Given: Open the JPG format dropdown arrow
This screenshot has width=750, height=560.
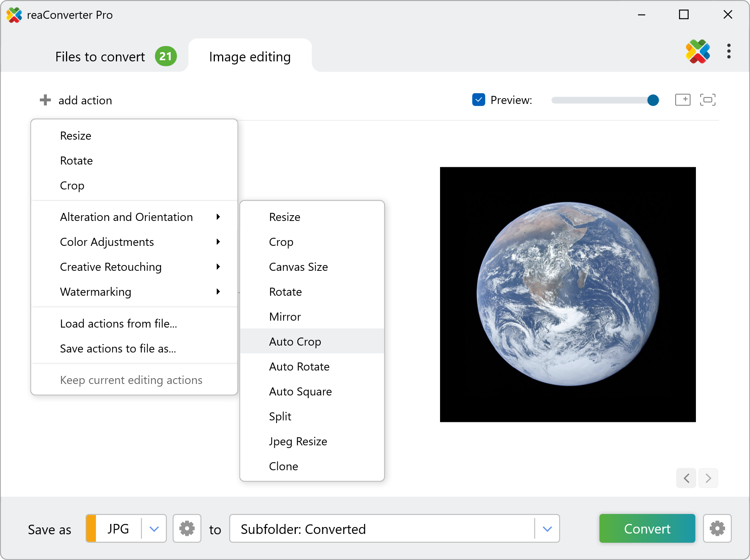Looking at the screenshot, I should tap(154, 529).
